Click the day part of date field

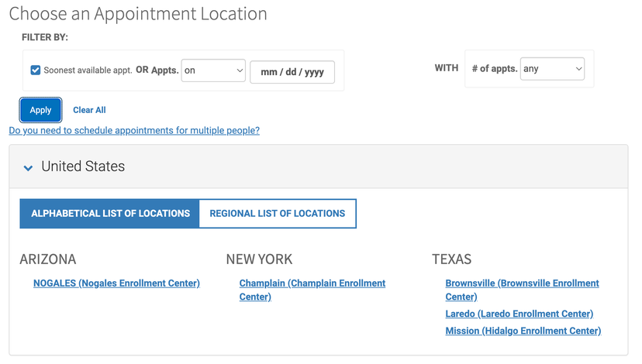point(292,72)
